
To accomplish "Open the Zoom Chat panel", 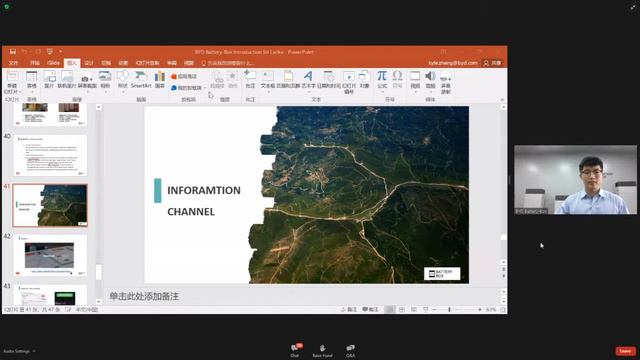I will [x=295, y=350].
